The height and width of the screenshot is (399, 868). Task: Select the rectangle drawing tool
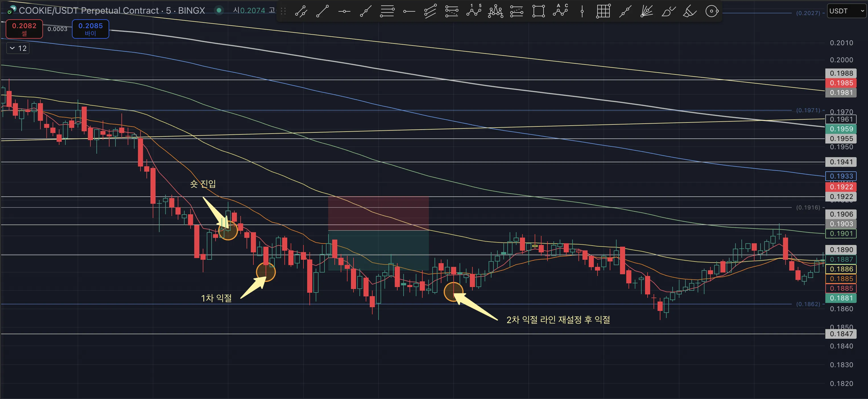[538, 11]
